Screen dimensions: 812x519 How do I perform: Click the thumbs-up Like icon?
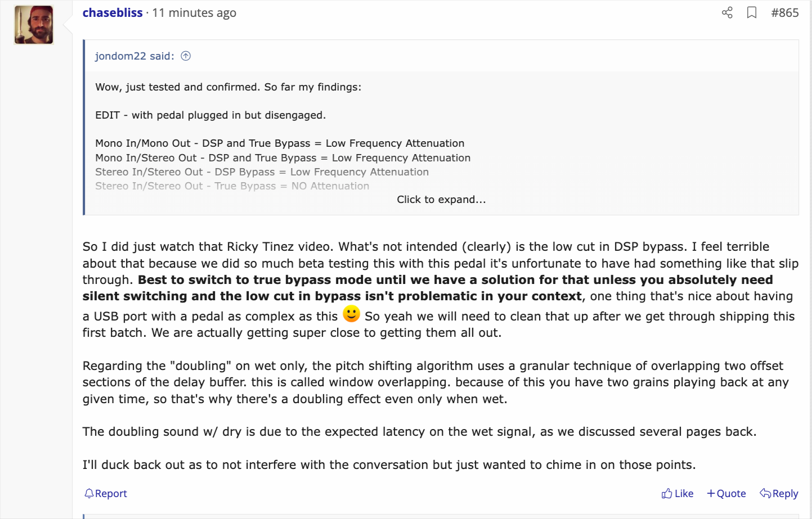tap(667, 493)
